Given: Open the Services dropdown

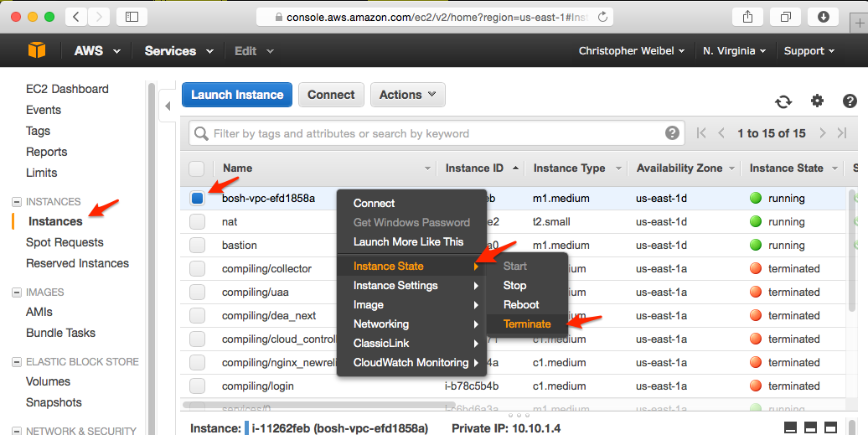Looking at the screenshot, I should click(178, 51).
